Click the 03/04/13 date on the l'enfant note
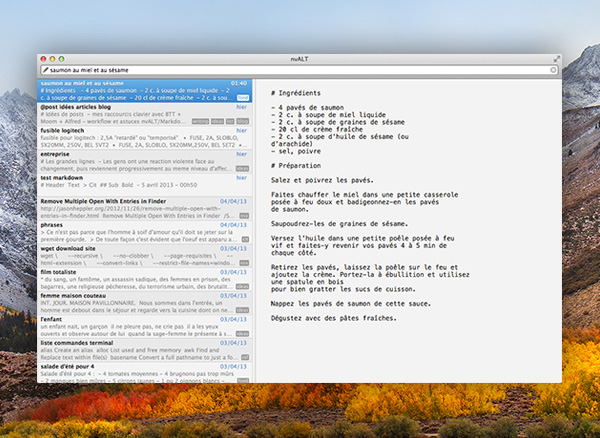 coord(233,319)
